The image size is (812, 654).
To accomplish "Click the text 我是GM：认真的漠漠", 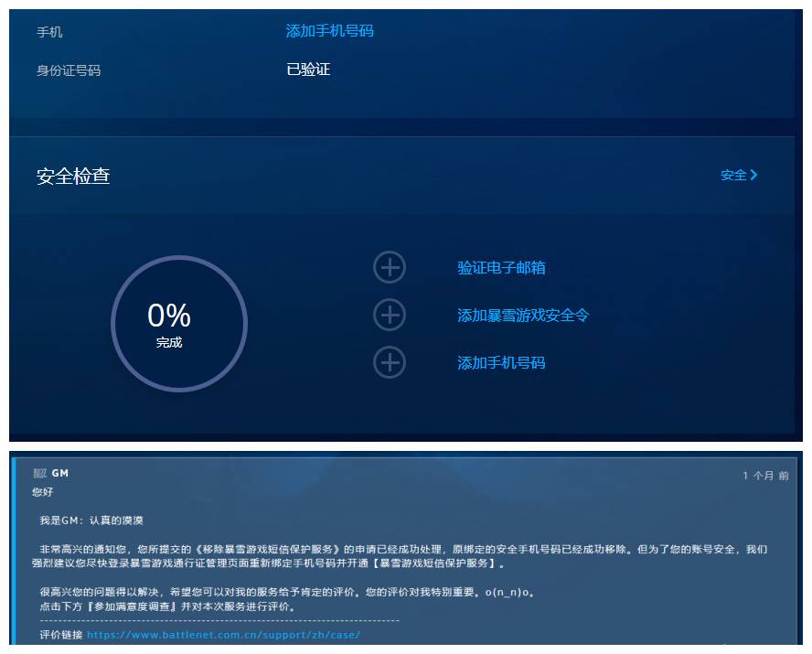I will [x=91, y=520].
